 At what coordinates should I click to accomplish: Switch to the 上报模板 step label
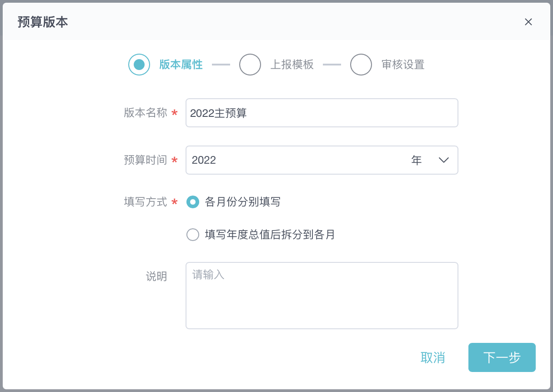point(292,65)
